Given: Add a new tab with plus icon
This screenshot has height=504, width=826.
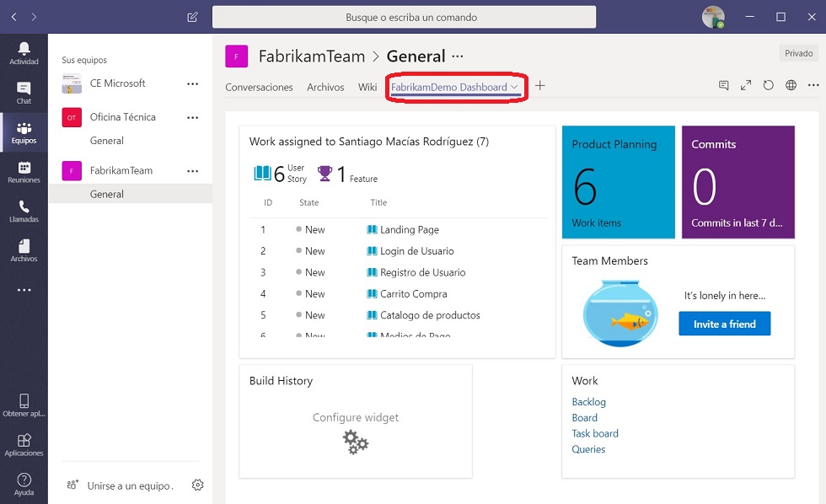Looking at the screenshot, I should pyautogui.click(x=540, y=86).
